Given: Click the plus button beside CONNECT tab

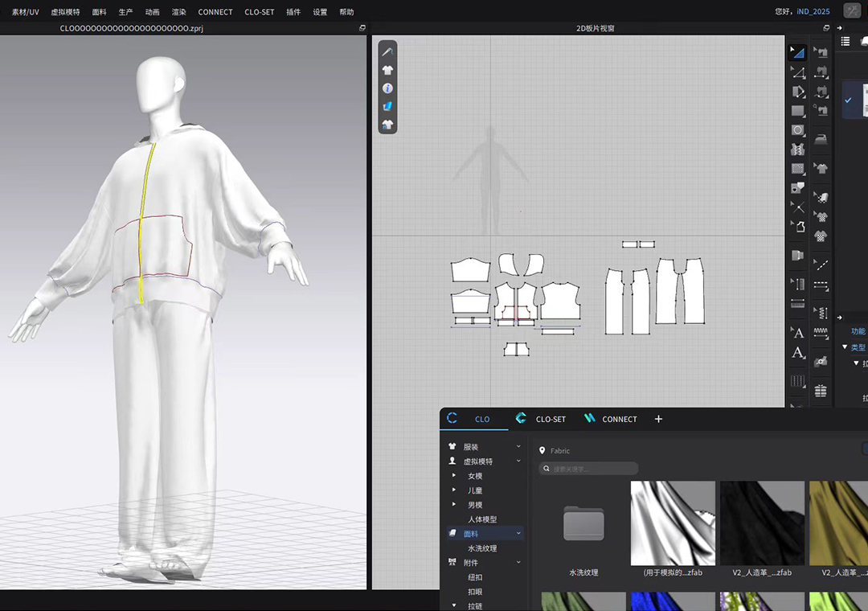Looking at the screenshot, I should (658, 419).
